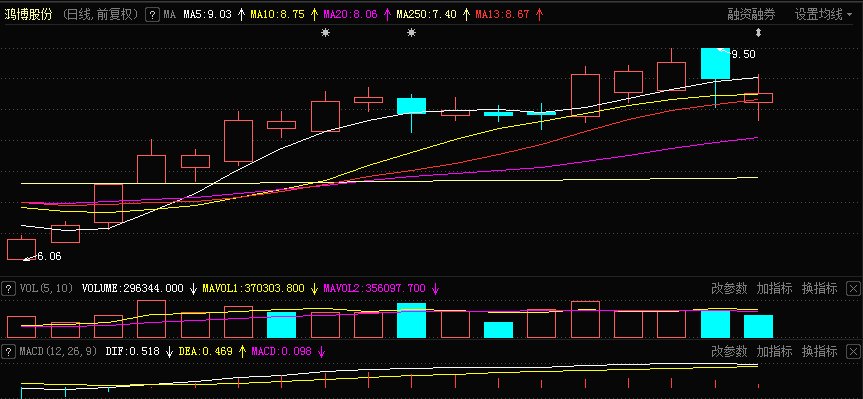Close the MACD indicator panel
The height and width of the screenshot is (399, 863).
854,351
